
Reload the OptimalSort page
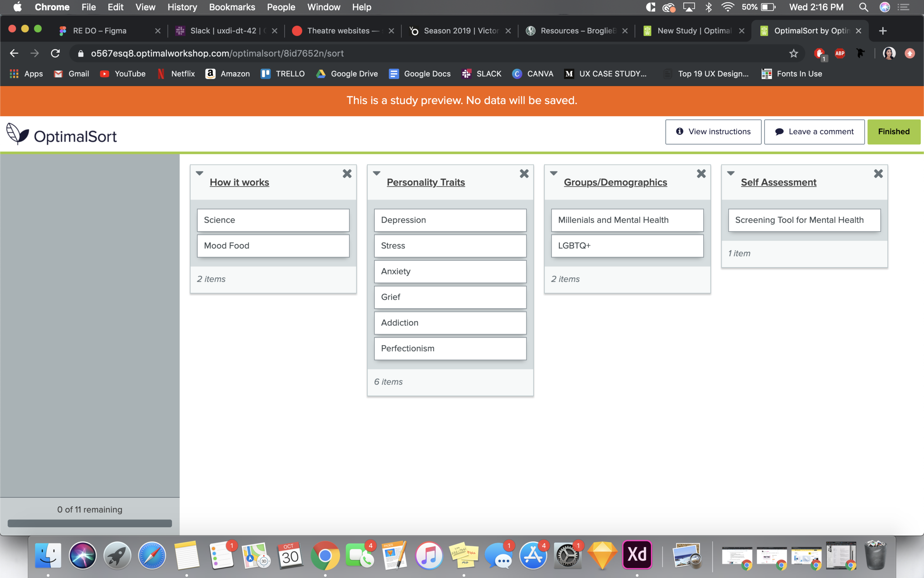click(55, 54)
